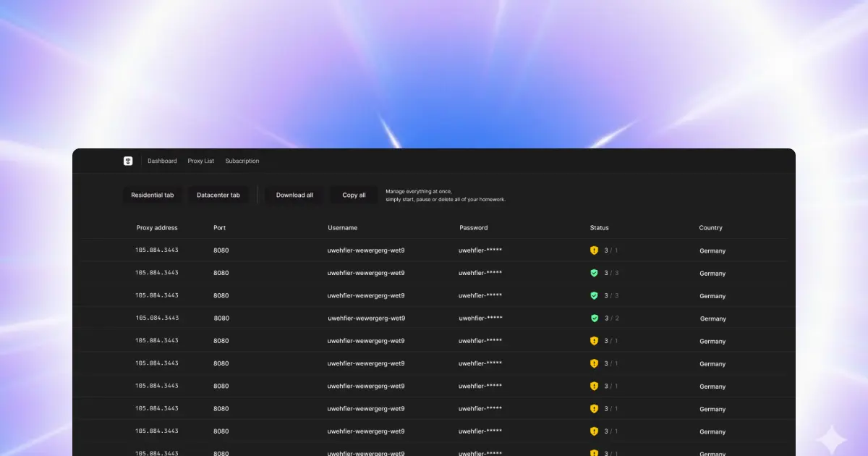Click yellow warning shield in fifth table row
Viewport: 868px width, 456px height.
pos(594,341)
